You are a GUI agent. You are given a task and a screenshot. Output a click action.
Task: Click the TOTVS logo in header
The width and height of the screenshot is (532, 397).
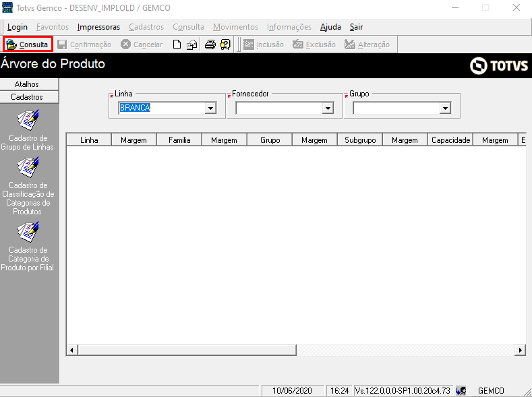(499, 66)
